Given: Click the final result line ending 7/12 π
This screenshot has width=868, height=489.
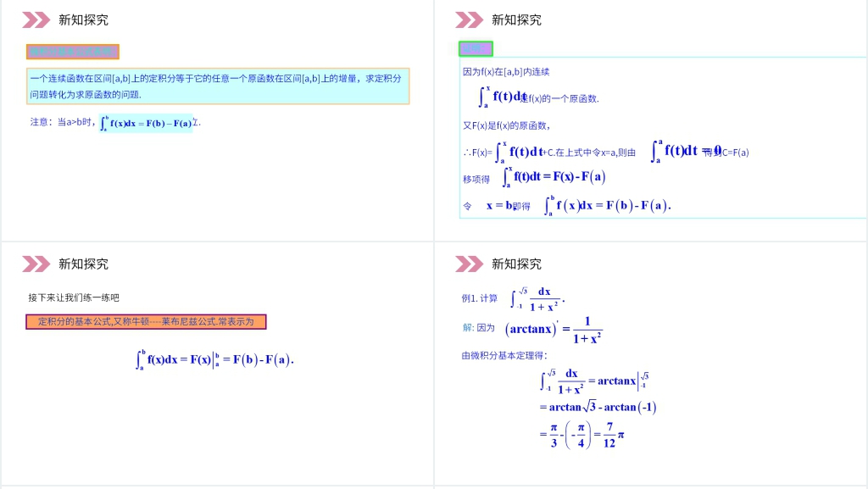Looking at the screenshot, I should click(x=581, y=436).
